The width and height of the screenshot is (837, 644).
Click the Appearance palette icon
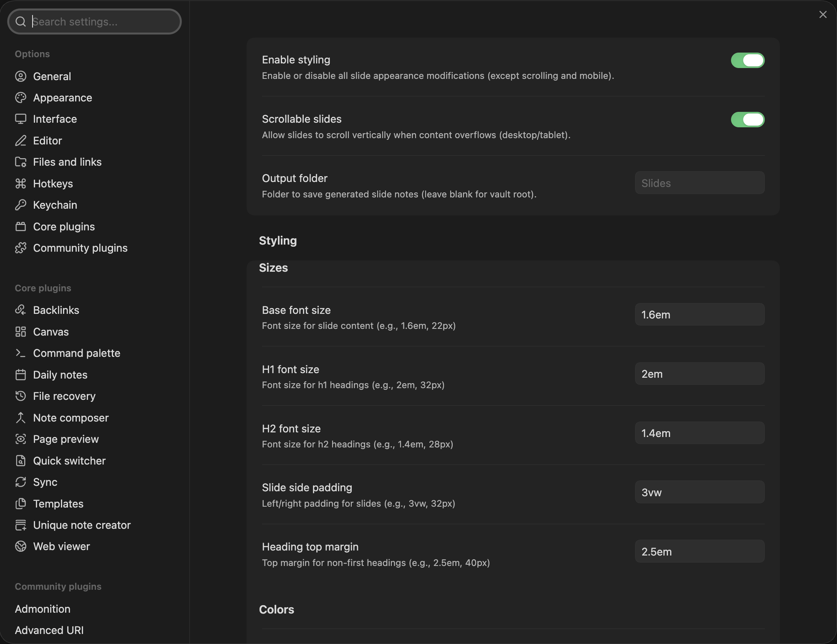click(20, 98)
